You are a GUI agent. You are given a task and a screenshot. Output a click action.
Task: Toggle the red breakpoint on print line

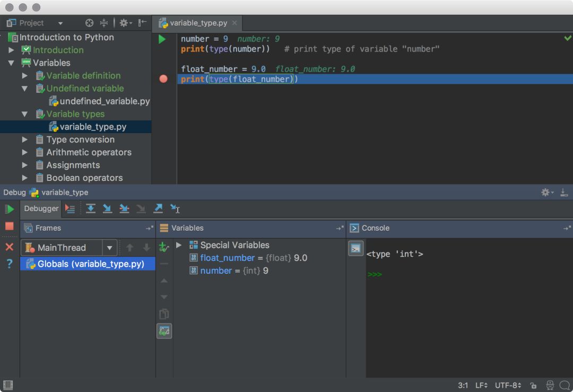[163, 79]
